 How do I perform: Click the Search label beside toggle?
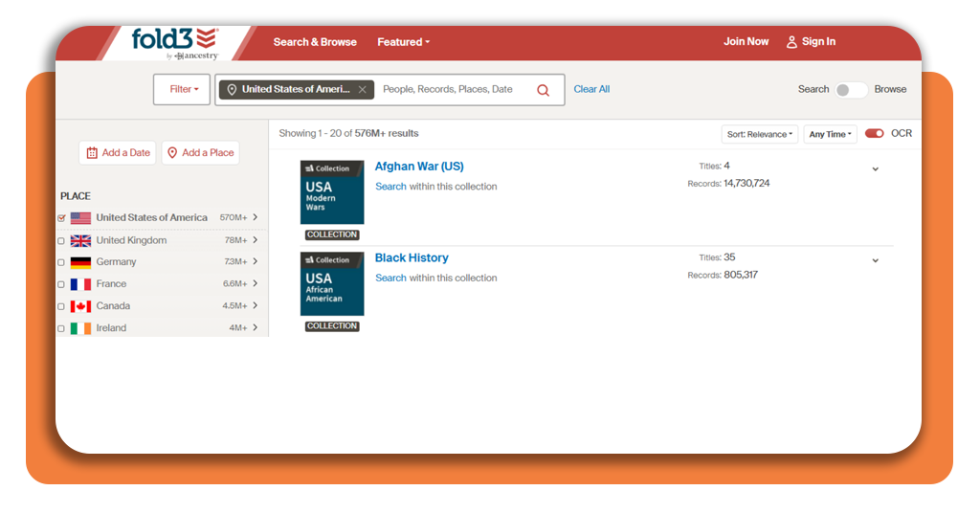(813, 89)
